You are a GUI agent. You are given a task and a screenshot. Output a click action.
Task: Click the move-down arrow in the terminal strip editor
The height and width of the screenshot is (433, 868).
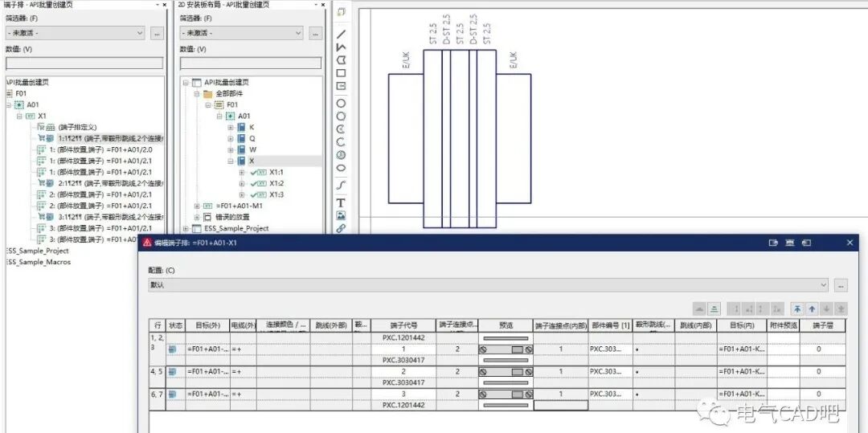(x=826, y=308)
